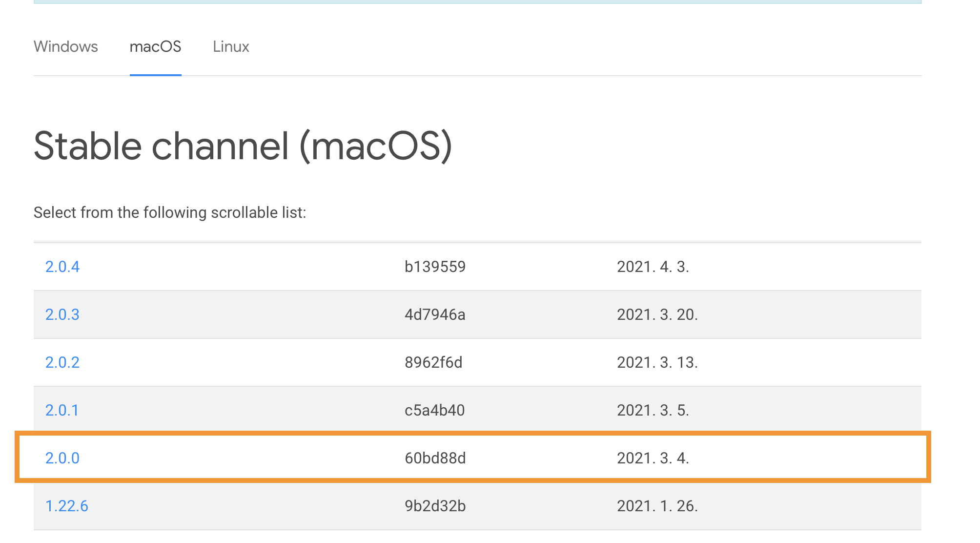The height and width of the screenshot is (543, 980).
Task: Click commit hash b139559
Action: click(x=435, y=267)
